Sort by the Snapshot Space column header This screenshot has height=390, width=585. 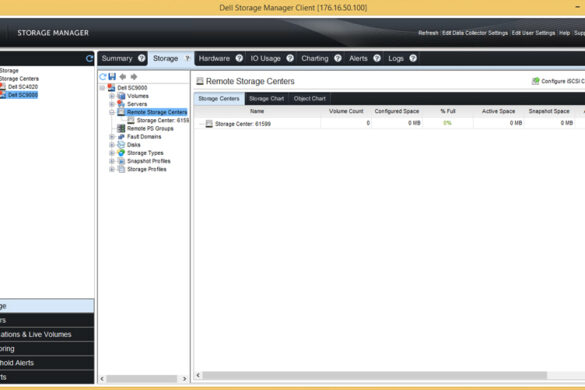(549, 111)
